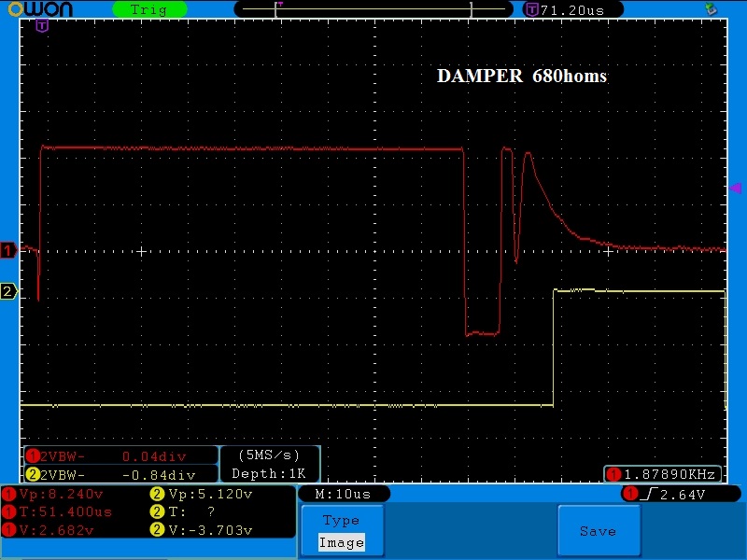
Task: Click channel 1 Vp:8.240v measurement
Action: coord(55,494)
